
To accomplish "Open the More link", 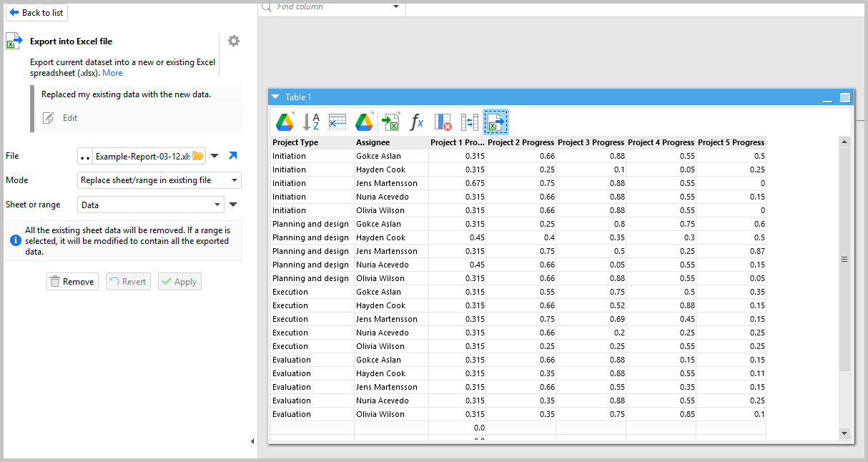I will click(x=112, y=73).
